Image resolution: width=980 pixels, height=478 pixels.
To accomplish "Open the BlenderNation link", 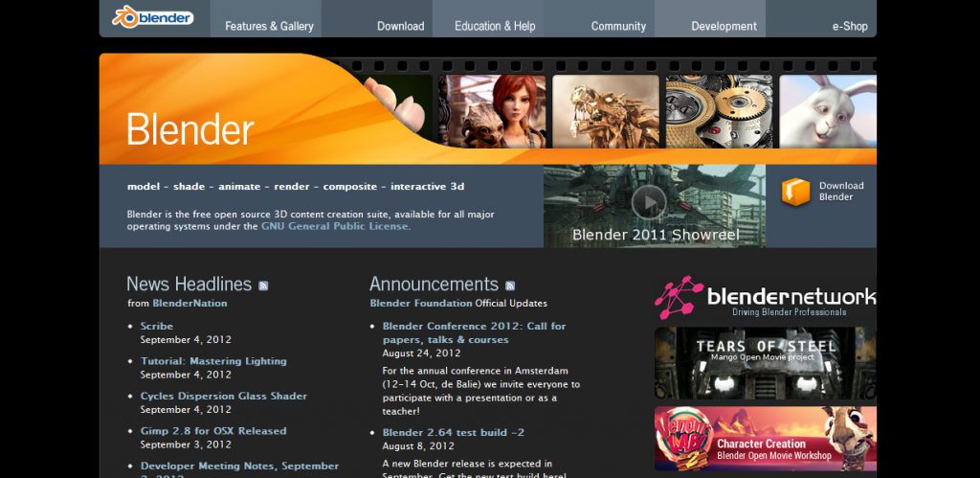I will coord(190,304).
